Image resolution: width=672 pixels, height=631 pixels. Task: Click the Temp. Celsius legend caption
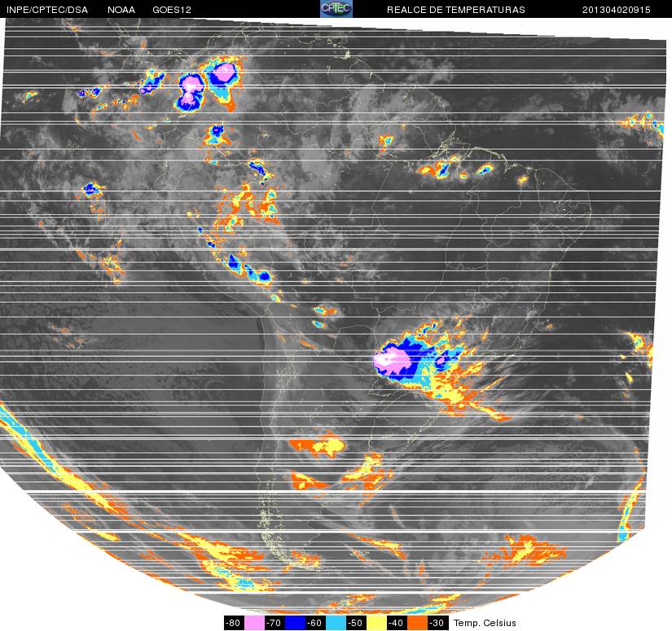485,623
